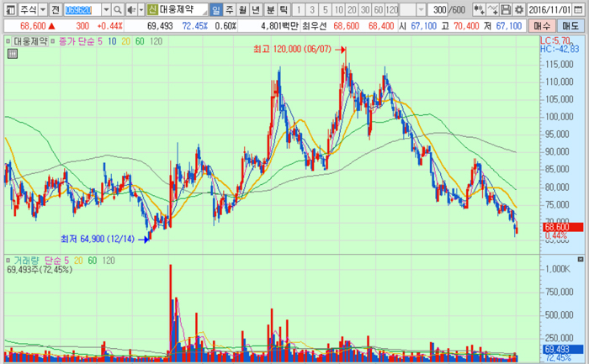
Task: Switch to monthly (월) chart period
Action: point(244,9)
